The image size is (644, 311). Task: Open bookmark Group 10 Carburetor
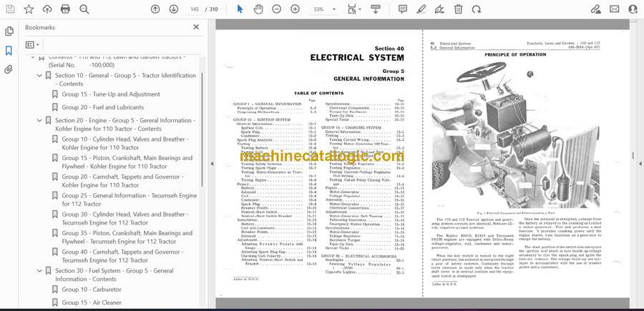point(92,290)
